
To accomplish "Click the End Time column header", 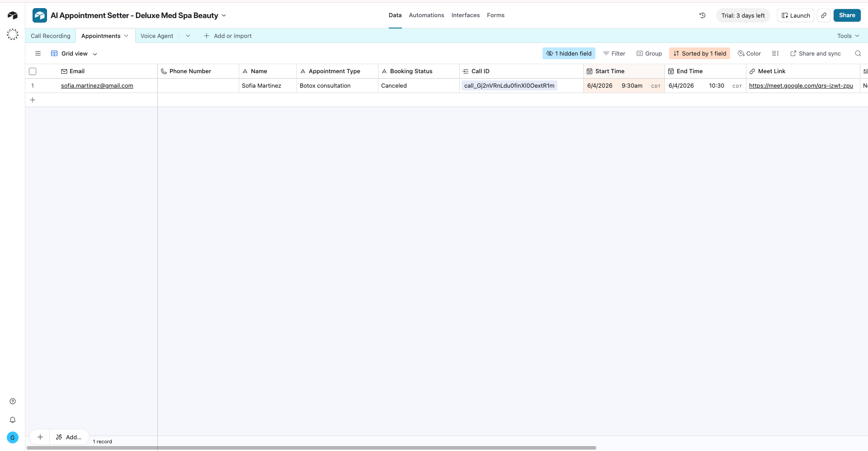I will click(705, 71).
